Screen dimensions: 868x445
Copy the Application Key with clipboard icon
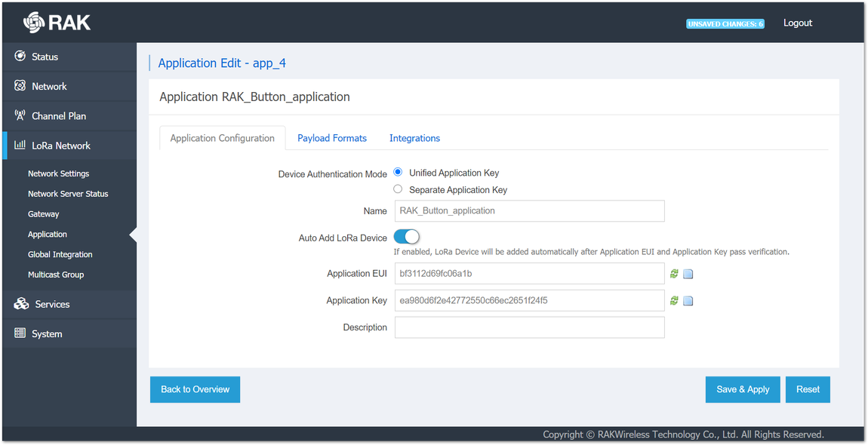point(688,300)
